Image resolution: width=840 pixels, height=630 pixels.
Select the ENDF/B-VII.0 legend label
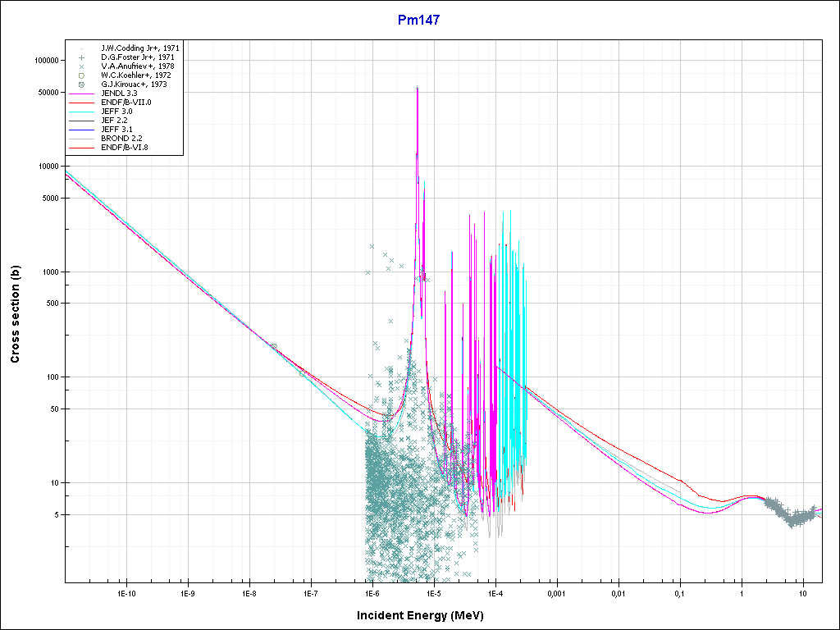tap(126, 103)
